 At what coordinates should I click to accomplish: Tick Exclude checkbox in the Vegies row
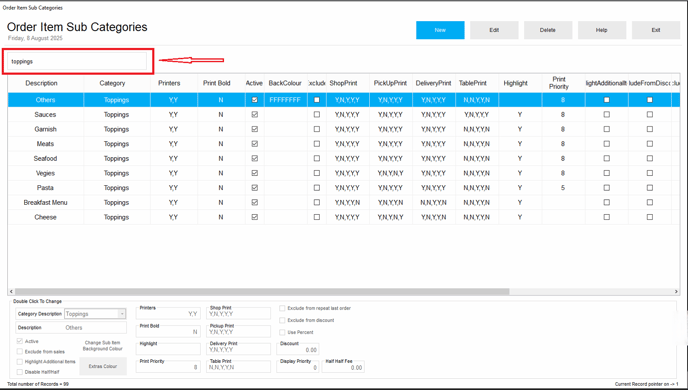click(317, 173)
